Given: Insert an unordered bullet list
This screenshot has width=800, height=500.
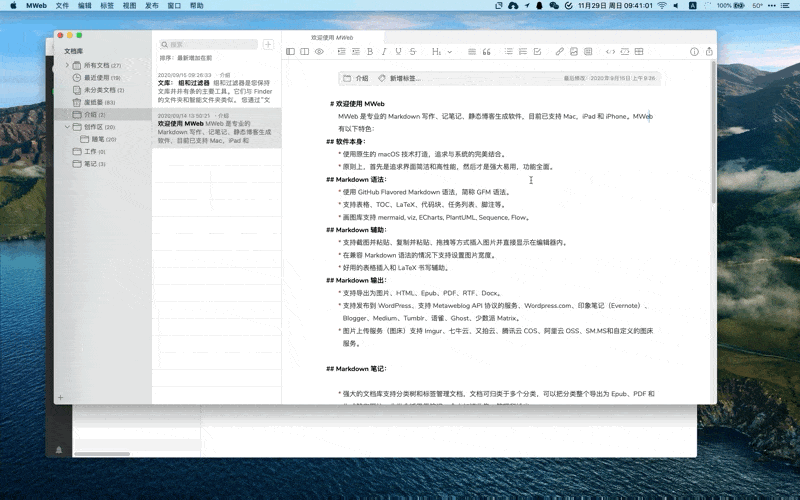Looking at the screenshot, I should pyautogui.click(x=509, y=52).
